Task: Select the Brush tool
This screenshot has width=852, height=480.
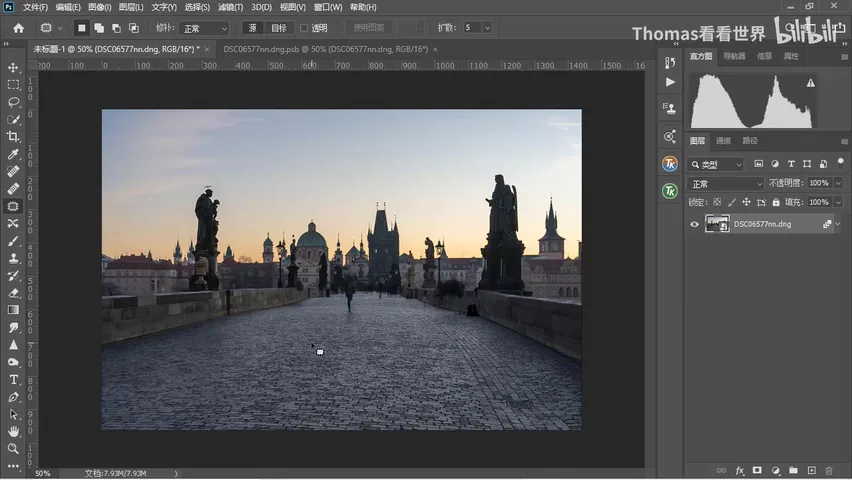Action: 13,241
